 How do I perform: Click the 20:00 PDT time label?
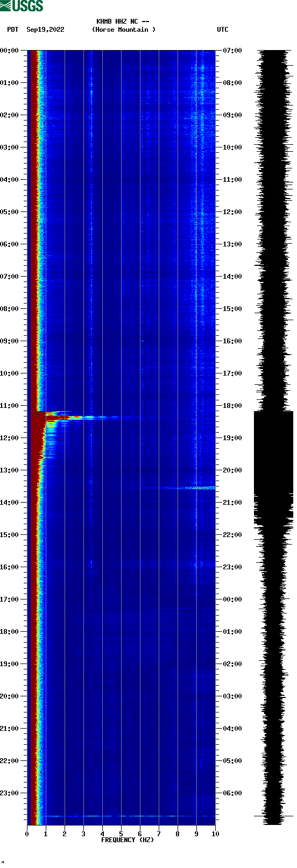click(x=9, y=696)
